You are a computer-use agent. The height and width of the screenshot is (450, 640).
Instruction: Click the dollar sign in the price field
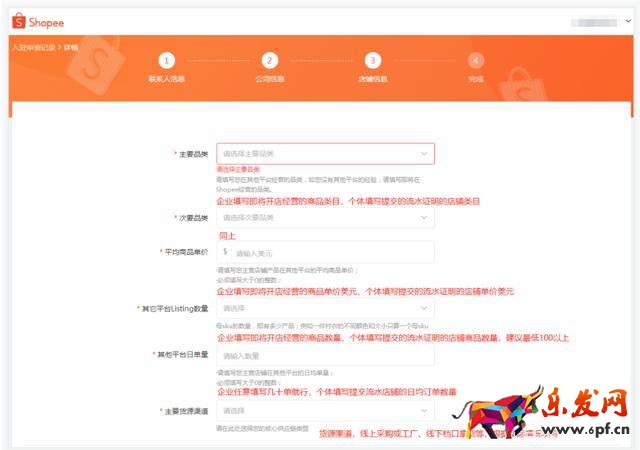225,253
